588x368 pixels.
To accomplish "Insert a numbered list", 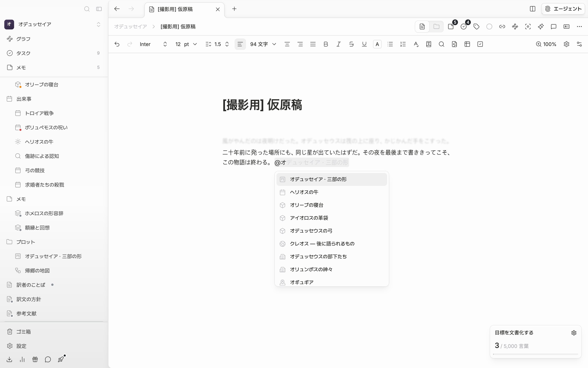I will pos(403,44).
